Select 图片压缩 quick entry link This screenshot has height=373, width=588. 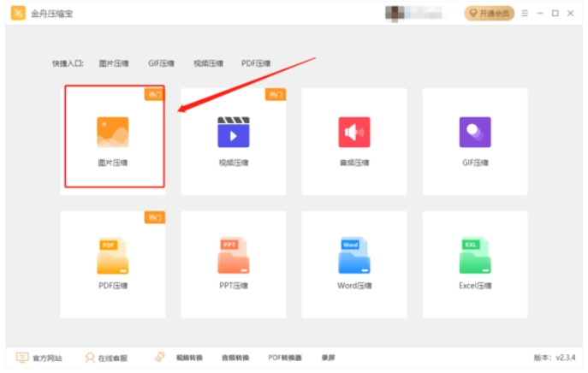click(114, 63)
